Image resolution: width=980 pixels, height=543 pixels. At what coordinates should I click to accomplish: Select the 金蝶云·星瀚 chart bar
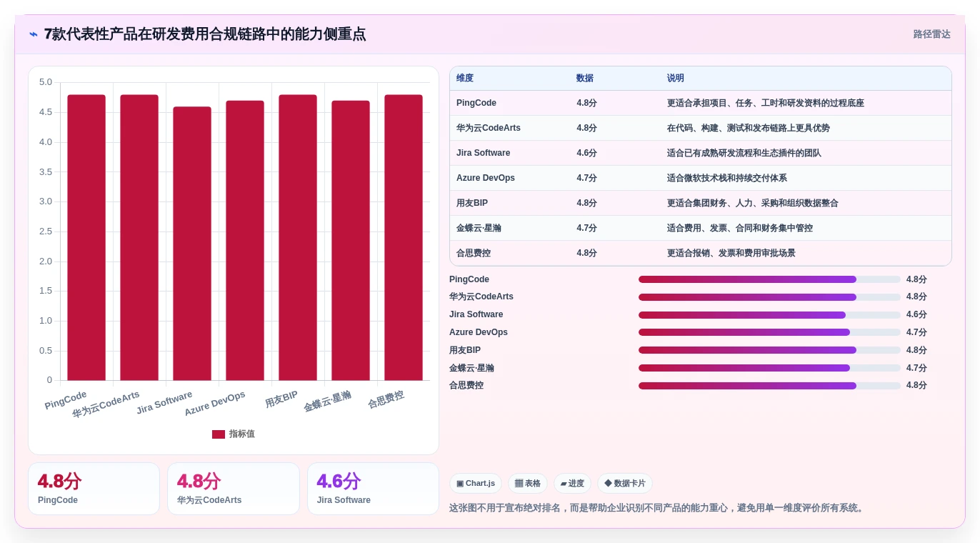(x=351, y=241)
